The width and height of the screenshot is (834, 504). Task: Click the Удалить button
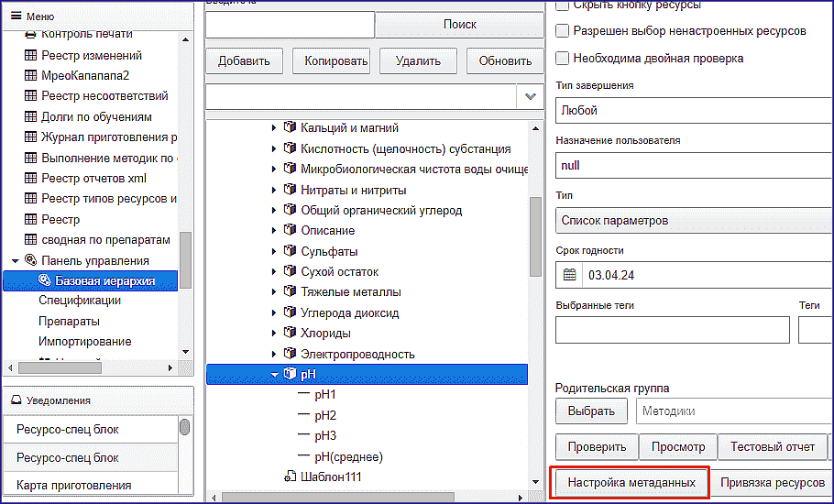(418, 60)
